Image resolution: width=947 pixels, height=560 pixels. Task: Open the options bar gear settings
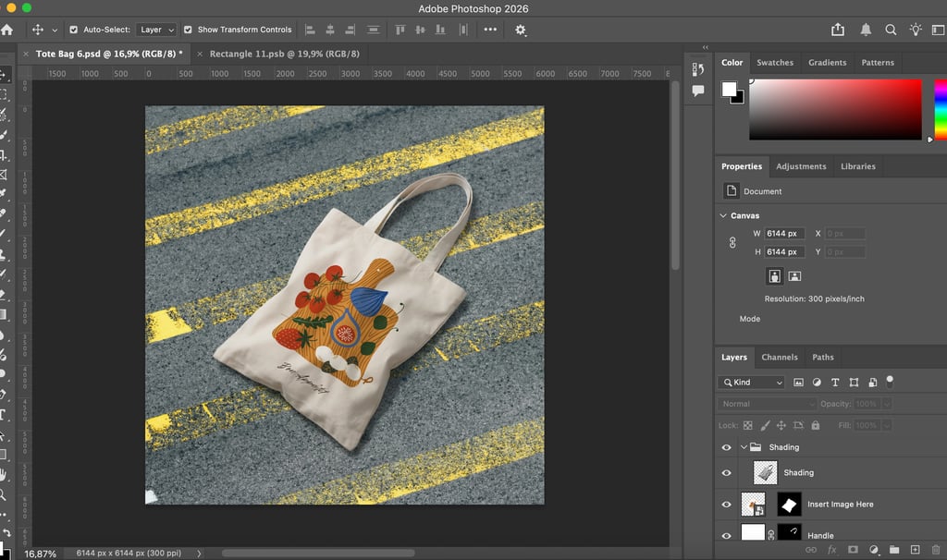[521, 30]
